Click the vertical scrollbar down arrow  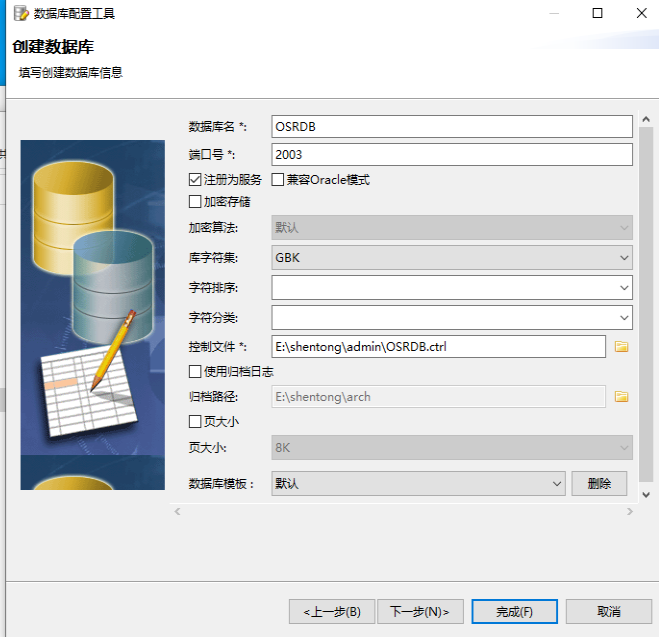(646, 495)
